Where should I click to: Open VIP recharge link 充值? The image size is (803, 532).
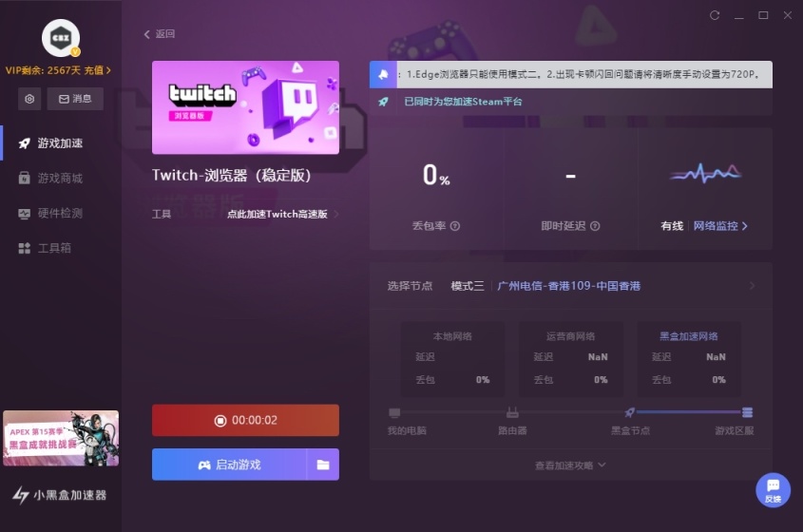pyautogui.click(x=97, y=70)
